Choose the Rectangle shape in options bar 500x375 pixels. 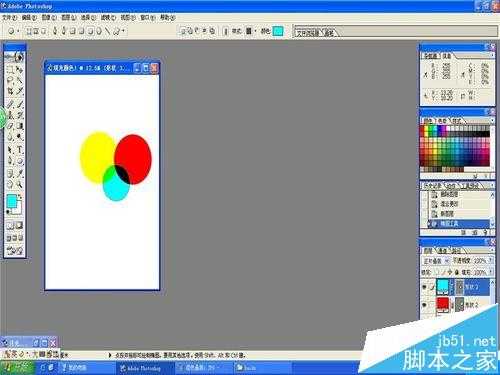point(72,31)
